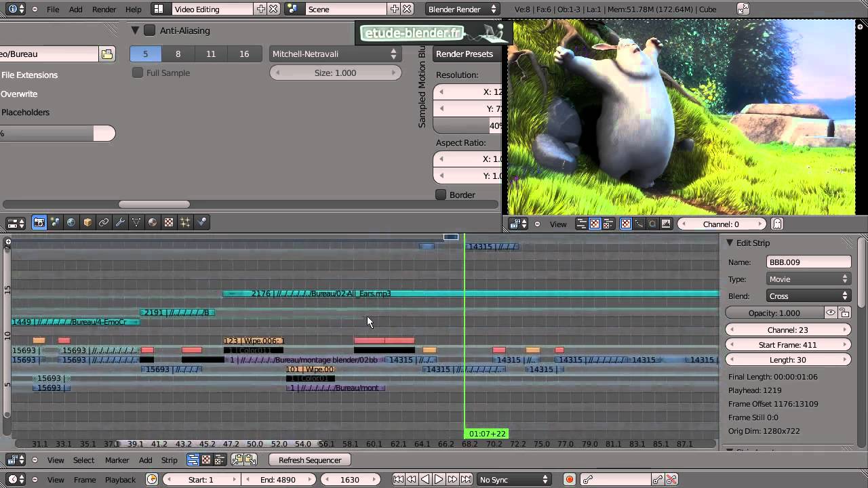Open the Modifiers wrench icon tab
This screenshot has width=868, height=488.
(120, 222)
